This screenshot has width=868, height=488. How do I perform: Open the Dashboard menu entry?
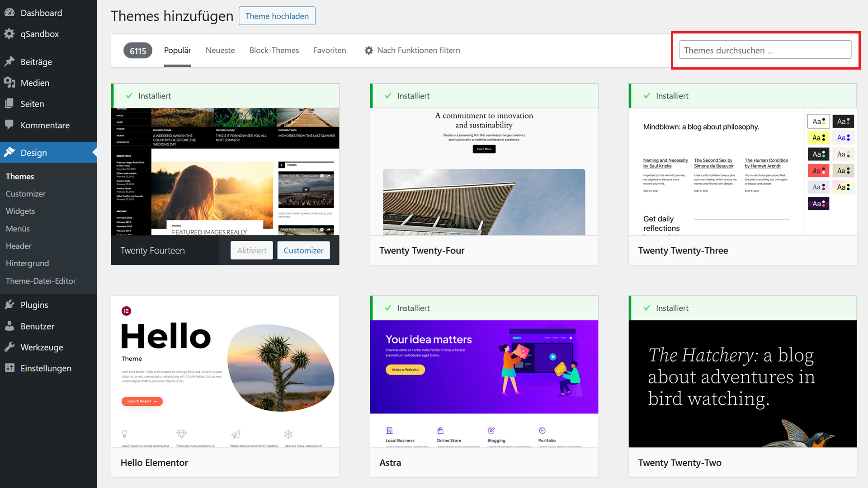[x=48, y=13]
